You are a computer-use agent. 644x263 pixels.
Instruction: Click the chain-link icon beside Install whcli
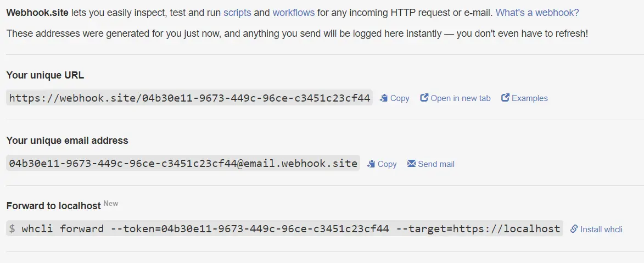pos(574,229)
